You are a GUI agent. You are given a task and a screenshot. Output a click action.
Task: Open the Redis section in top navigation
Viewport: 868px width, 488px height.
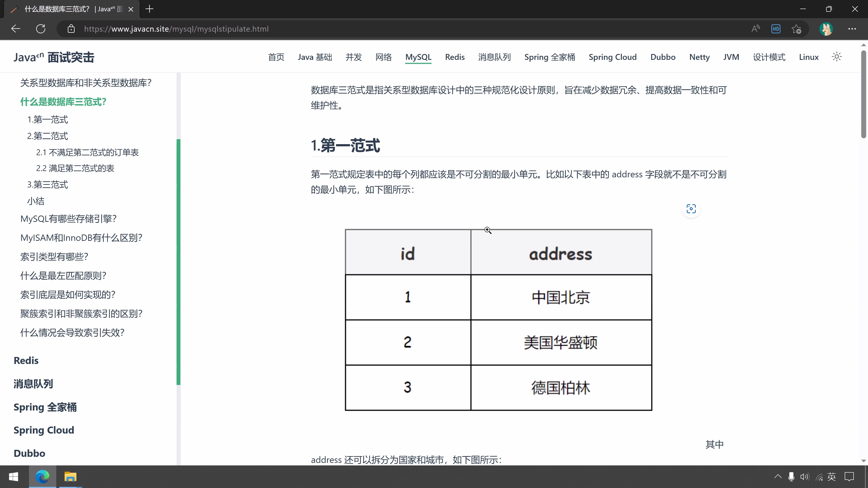455,57
